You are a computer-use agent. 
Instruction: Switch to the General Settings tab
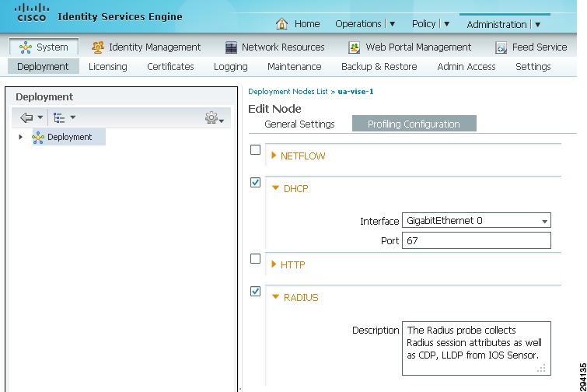click(299, 124)
